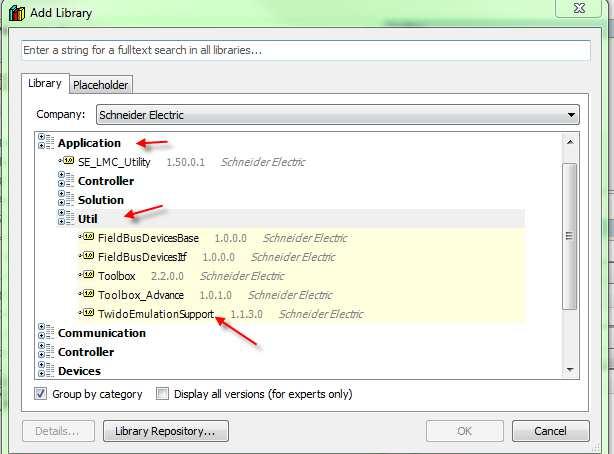
Task: Close the Add Library dialog
Action: click(x=579, y=8)
